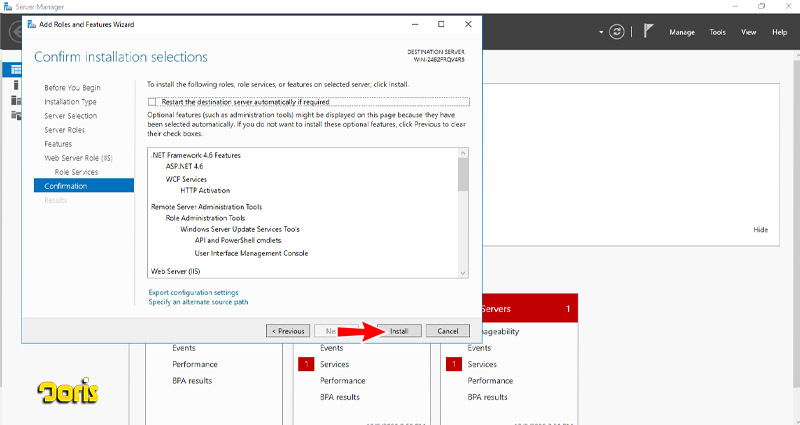800x425 pixels.
Task: Open Services in the middle tile
Action: click(334, 364)
